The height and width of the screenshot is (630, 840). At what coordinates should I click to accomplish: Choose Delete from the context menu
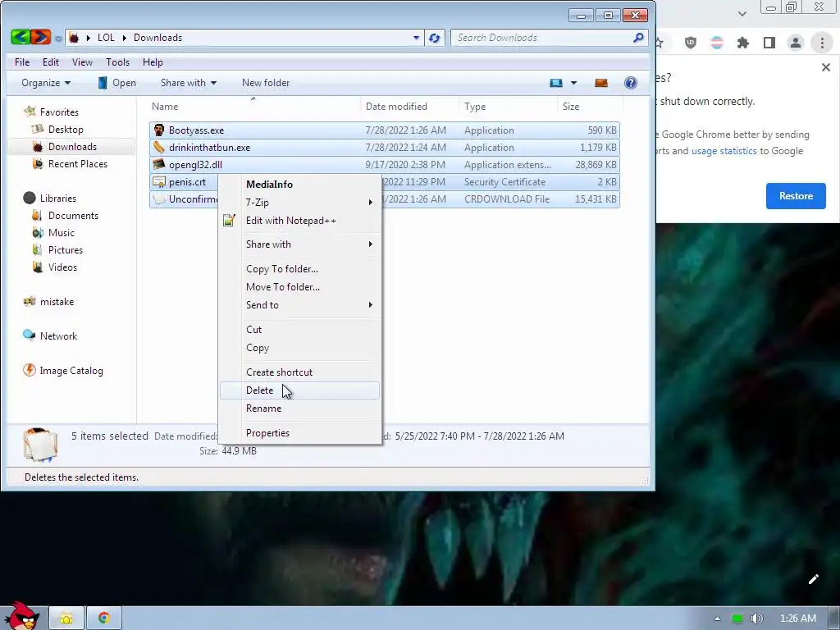pyautogui.click(x=299, y=390)
